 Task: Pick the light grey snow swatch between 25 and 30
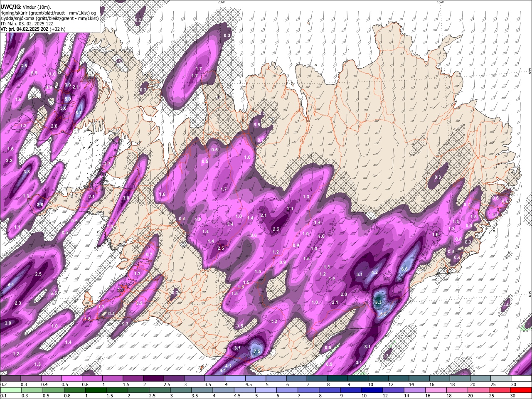tap(501, 378)
